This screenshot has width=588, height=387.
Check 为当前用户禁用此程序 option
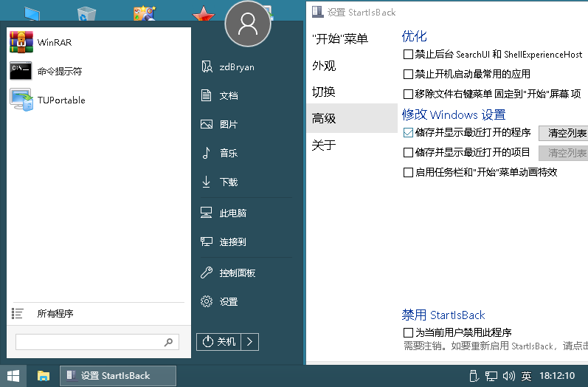[408, 332]
